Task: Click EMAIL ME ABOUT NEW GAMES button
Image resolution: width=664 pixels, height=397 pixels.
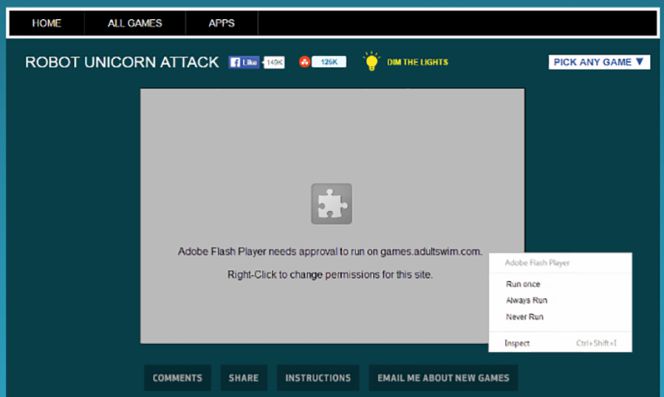Action: [x=443, y=378]
